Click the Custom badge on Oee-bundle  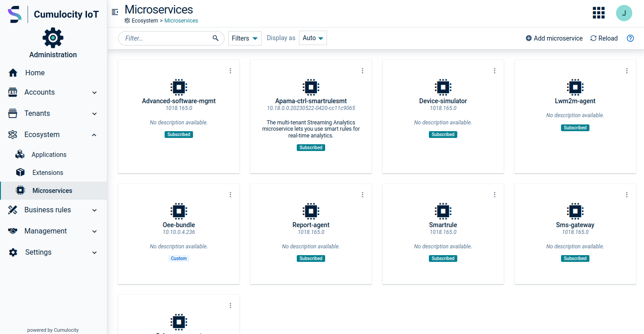tap(179, 259)
